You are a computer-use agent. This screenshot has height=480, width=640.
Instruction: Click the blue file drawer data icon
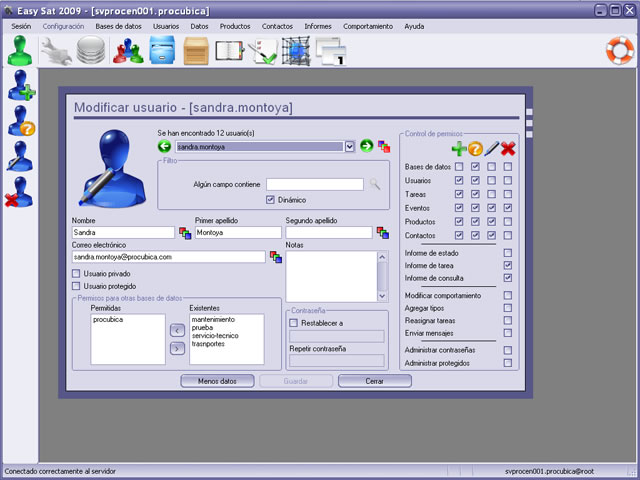tap(162, 50)
